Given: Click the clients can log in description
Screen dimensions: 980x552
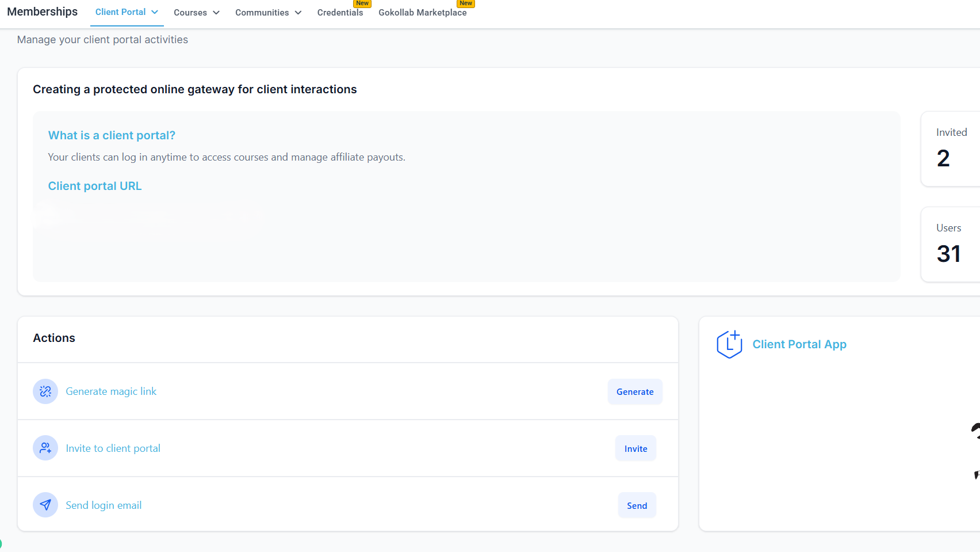Looking at the screenshot, I should click(x=227, y=157).
